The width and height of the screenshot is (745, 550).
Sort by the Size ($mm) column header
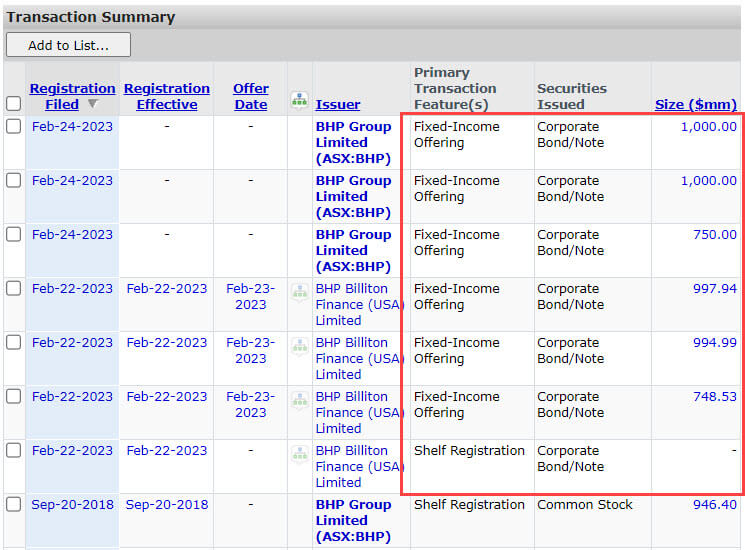[696, 104]
